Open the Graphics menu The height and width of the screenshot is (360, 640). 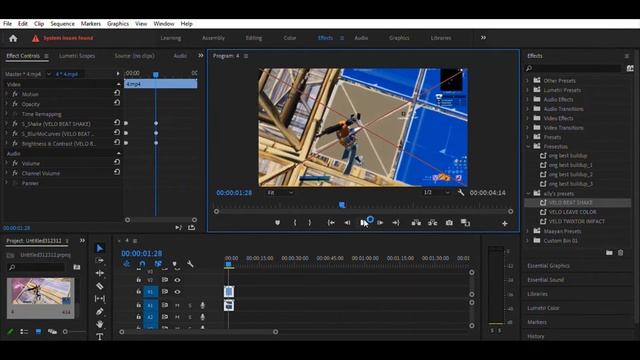pos(118,24)
